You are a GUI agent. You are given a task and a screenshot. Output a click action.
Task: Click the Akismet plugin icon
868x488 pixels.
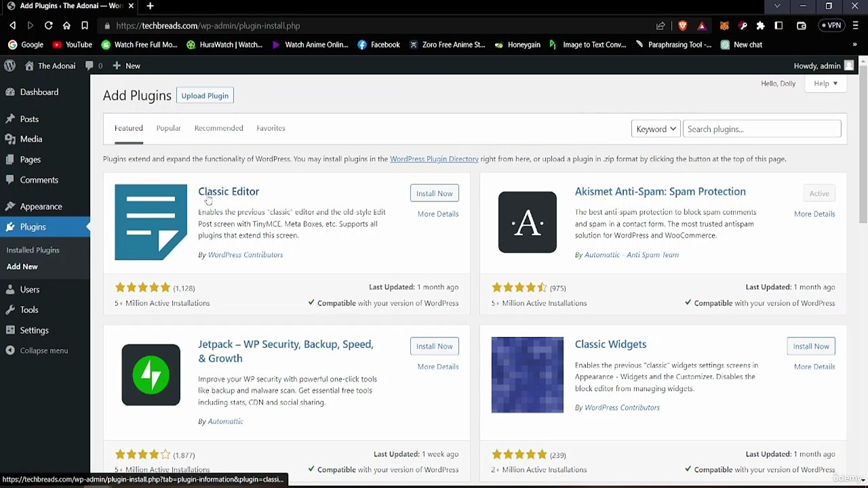(x=528, y=222)
